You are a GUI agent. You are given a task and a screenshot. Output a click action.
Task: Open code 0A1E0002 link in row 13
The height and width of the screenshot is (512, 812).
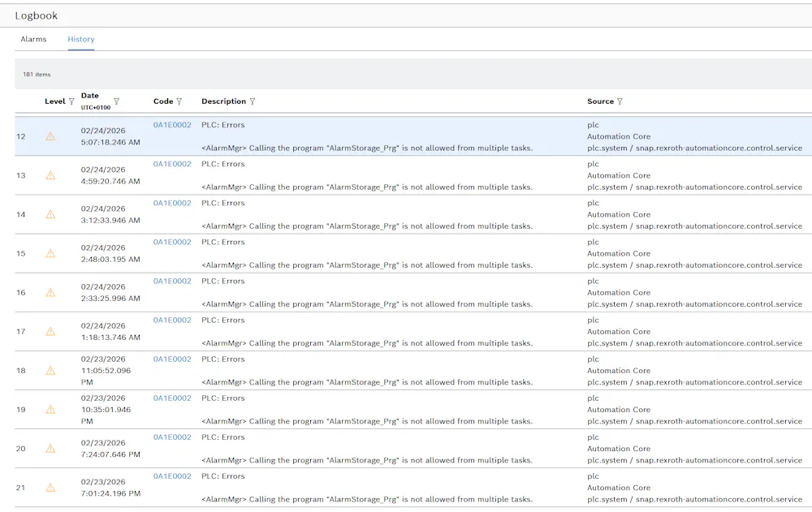coord(172,164)
